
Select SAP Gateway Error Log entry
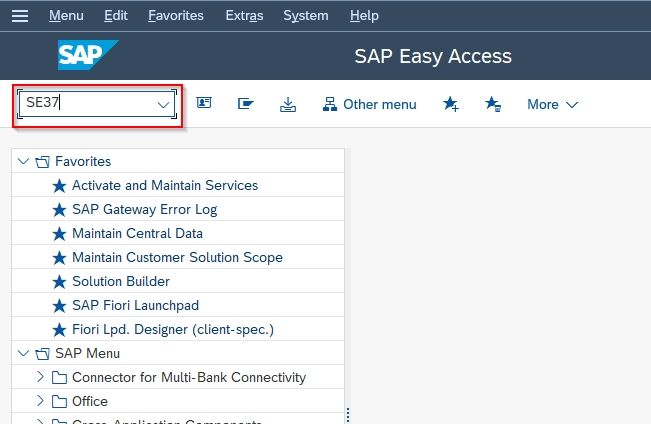point(145,210)
